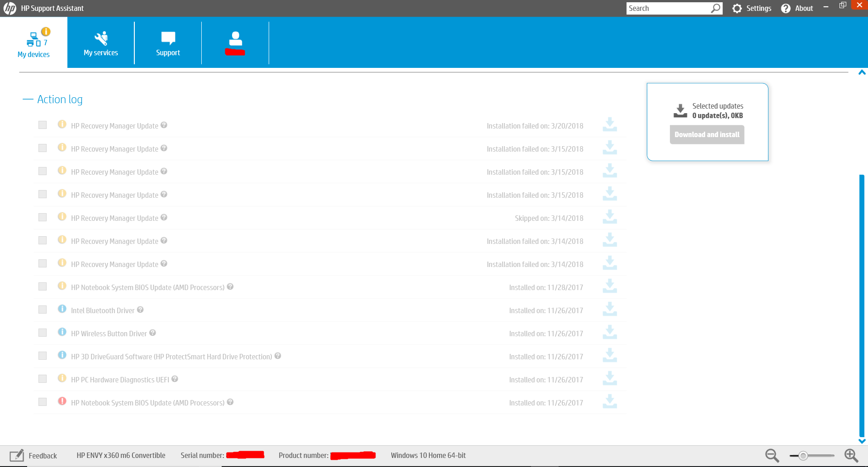Click help icon beside HP Wireless Button Driver
868x467 pixels.
(152, 333)
